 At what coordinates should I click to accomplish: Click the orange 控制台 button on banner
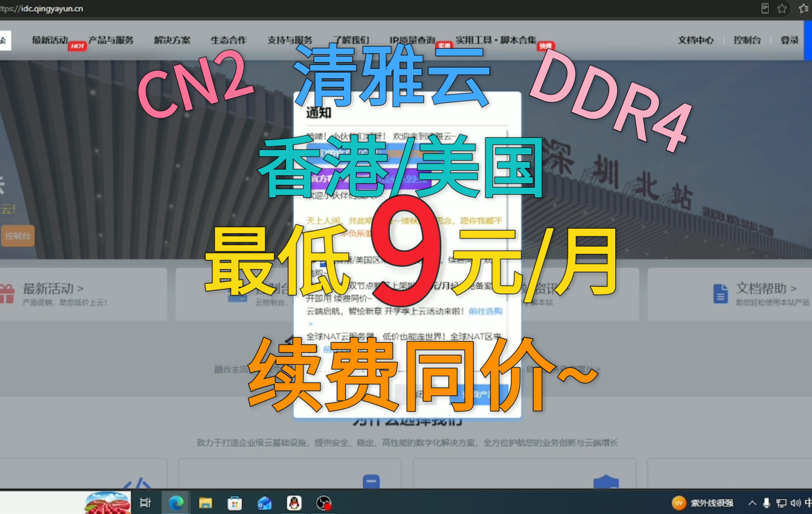pyautogui.click(x=17, y=236)
